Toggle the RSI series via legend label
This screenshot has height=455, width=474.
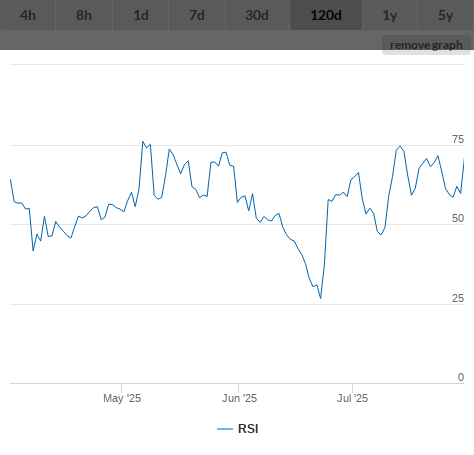click(248, 429)
